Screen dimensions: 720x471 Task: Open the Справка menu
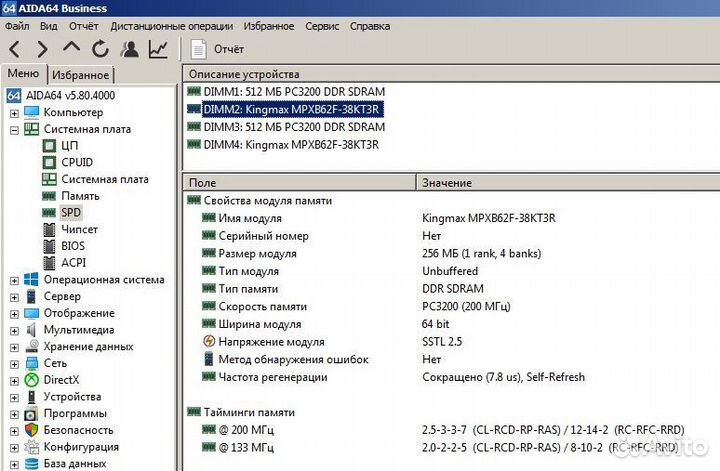pyautogui.click(x=370, y=26)
